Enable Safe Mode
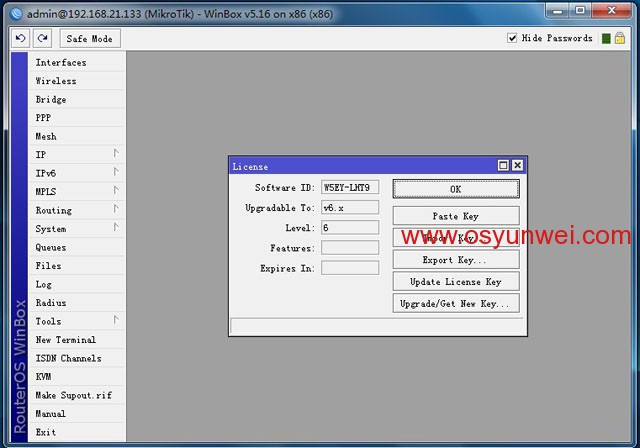The image size is (640, 448). pyautogui.click(x=90, y=38)
